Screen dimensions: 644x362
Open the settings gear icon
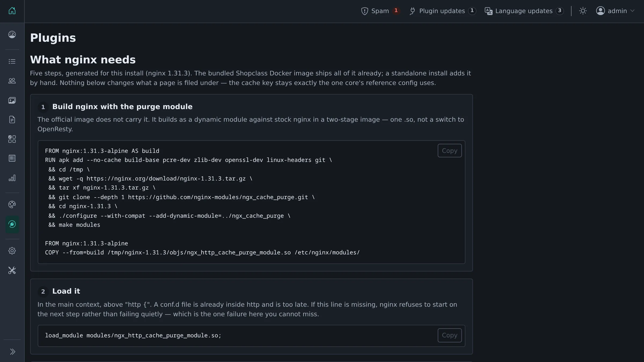[12, 251]
